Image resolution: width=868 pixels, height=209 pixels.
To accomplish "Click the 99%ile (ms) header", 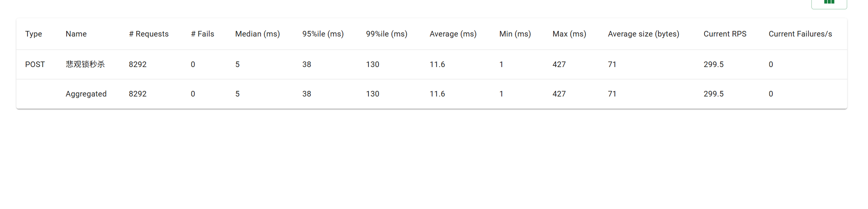I will point(386,34).
